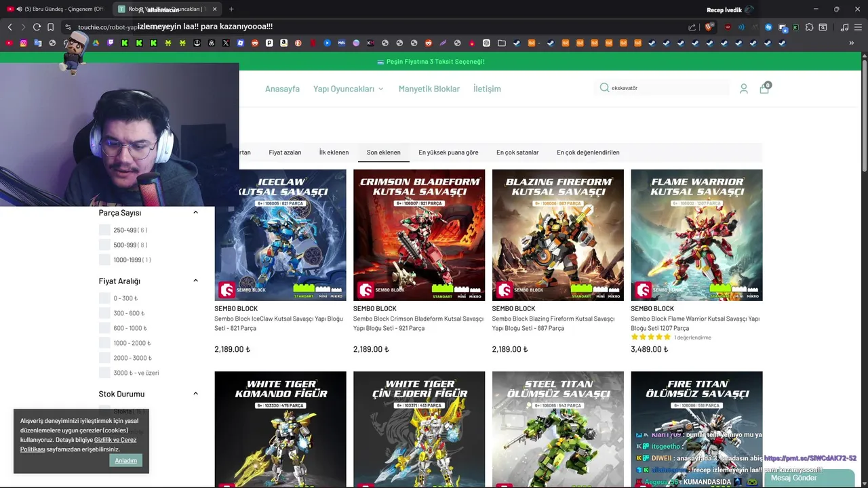Show hidden bookmarks with the overflow chevron
The height and width of the screenshot is (488, 868).
click(x=851, y=43)
